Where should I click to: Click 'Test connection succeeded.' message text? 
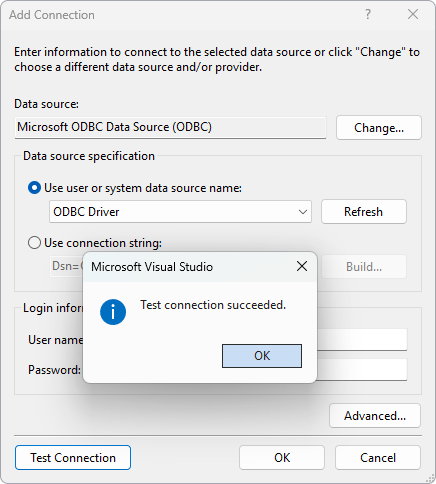(x=213, y=305)
